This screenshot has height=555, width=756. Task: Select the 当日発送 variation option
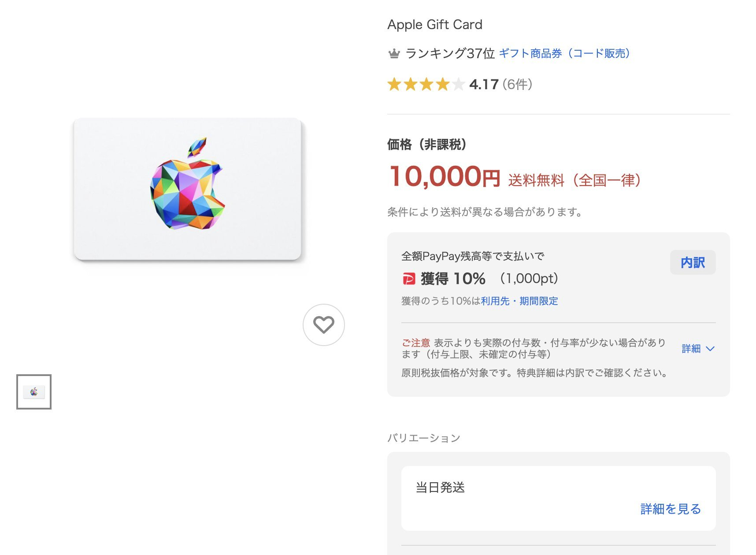pos(440,488)
